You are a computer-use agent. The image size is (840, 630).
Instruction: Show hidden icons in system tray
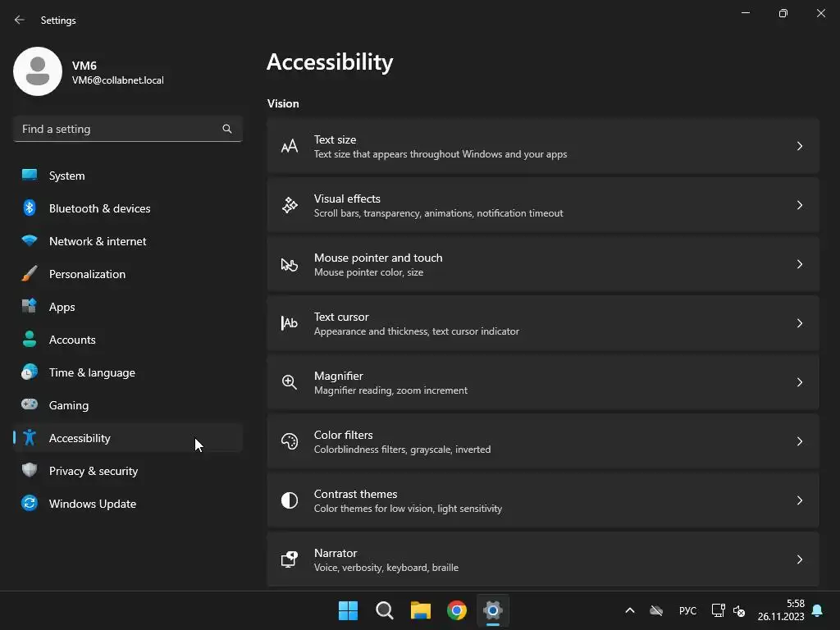(630, 610)
